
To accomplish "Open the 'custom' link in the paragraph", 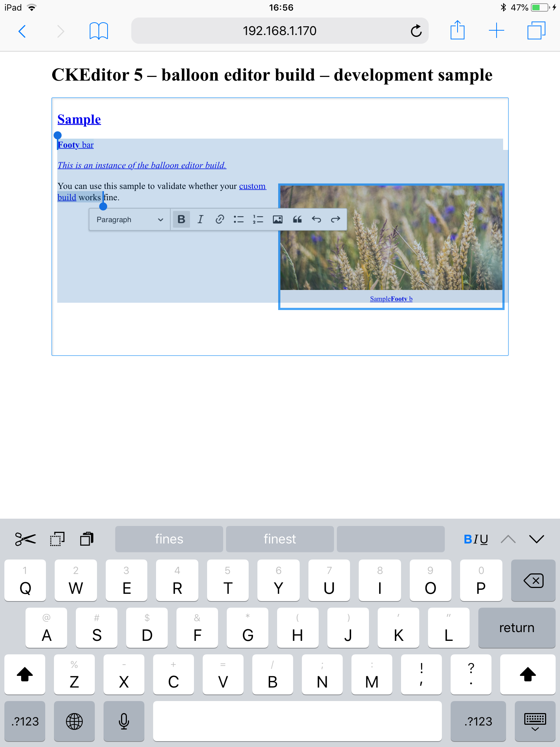I will click(x=253, y=186).
